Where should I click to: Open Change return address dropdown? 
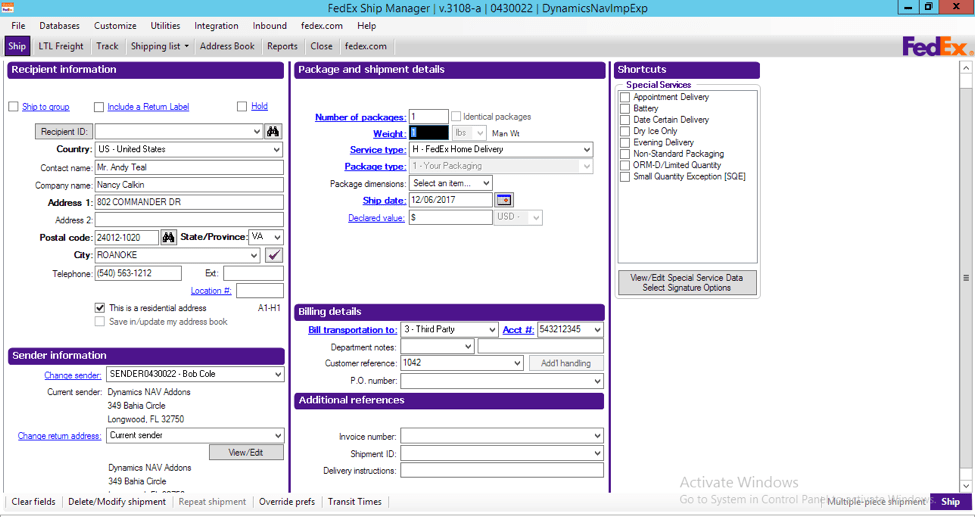pyautogui.click(x=278, y=435)
